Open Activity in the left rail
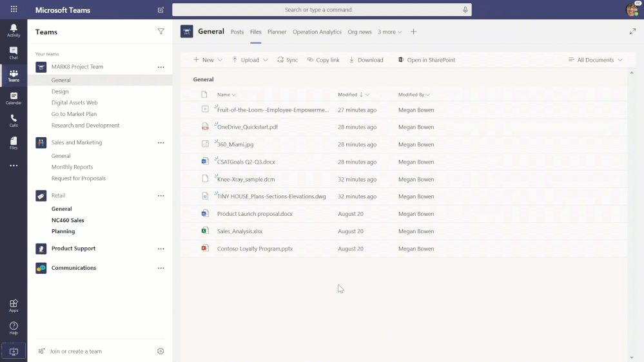 pos(14,30)
